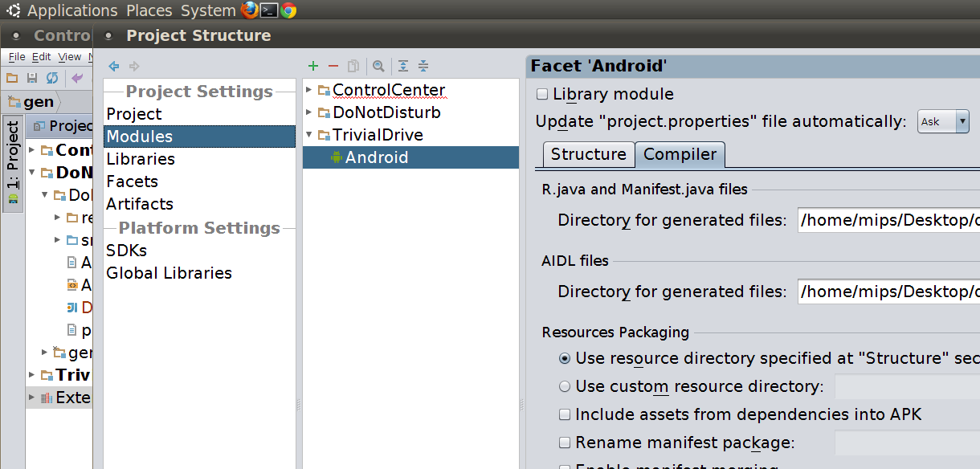Click the Ubuntu logo icon in top panel
The width and height of the screenshot is (980, 469).
tap(14, 10)
